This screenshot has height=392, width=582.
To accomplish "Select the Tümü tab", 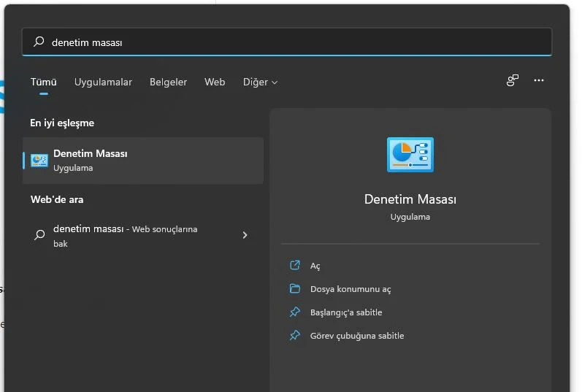I will [x=43, y=82].
